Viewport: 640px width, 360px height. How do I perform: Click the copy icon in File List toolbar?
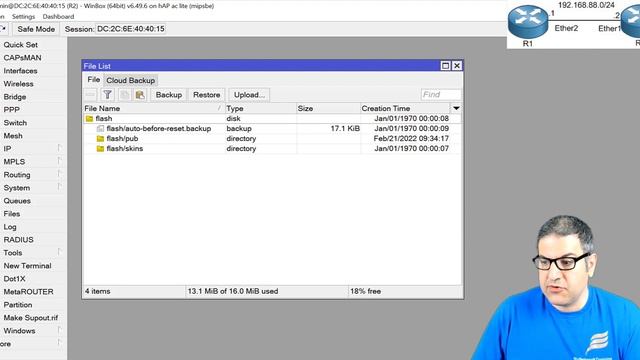[x=124, y=95]
